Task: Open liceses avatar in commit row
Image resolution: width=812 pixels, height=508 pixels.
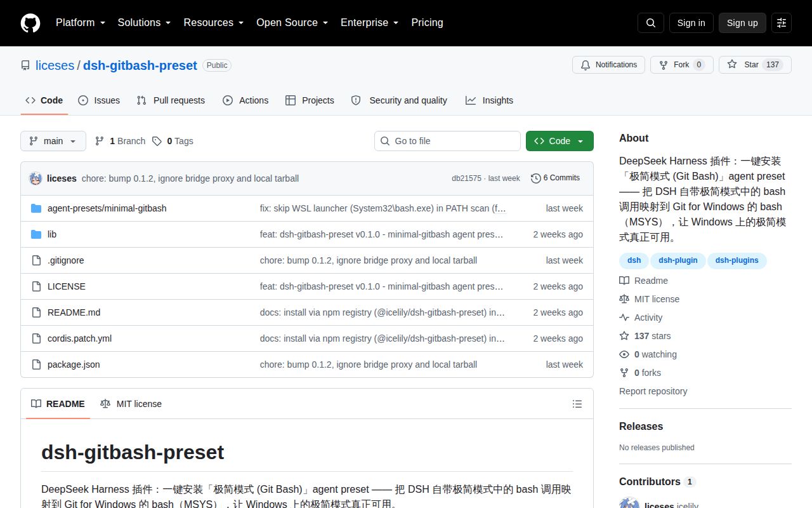Action: (x=36, y=178)
